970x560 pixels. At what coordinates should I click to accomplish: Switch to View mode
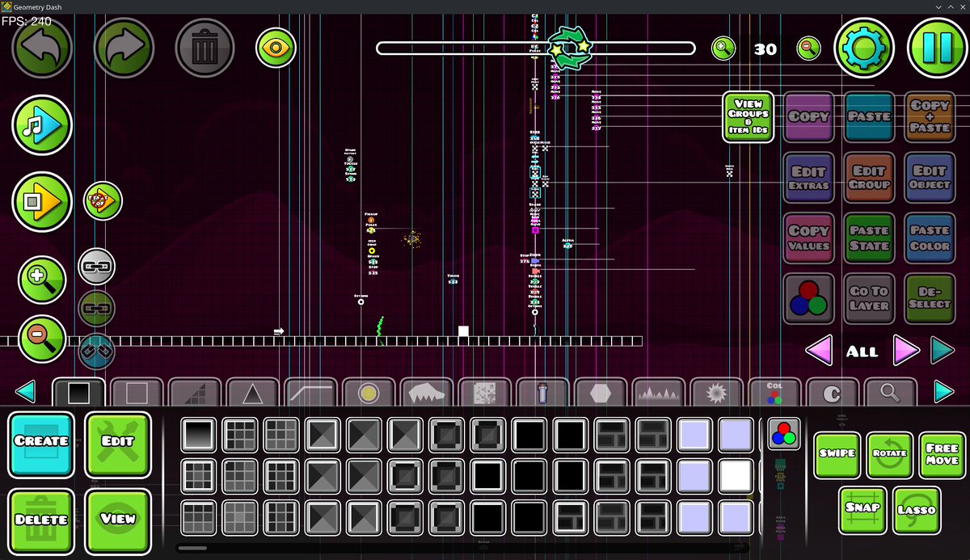tap(118, 521)
